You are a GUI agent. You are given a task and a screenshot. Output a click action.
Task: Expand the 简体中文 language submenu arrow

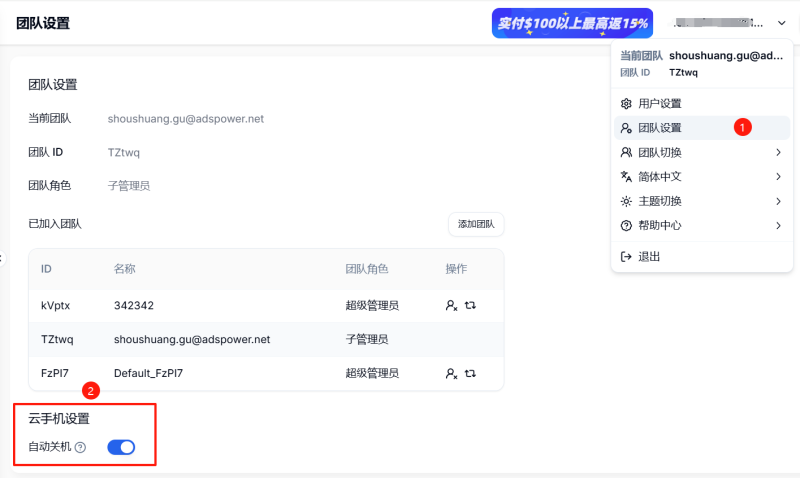tap(778, 177)
